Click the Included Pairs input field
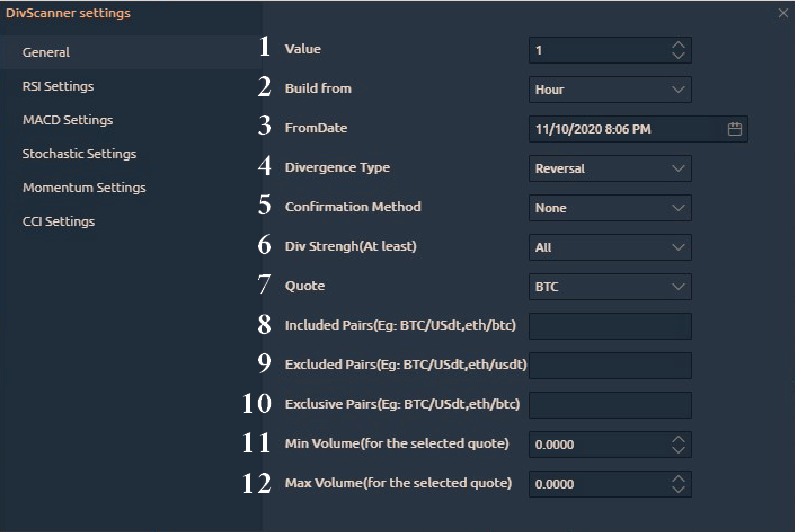 click(610, 326)
